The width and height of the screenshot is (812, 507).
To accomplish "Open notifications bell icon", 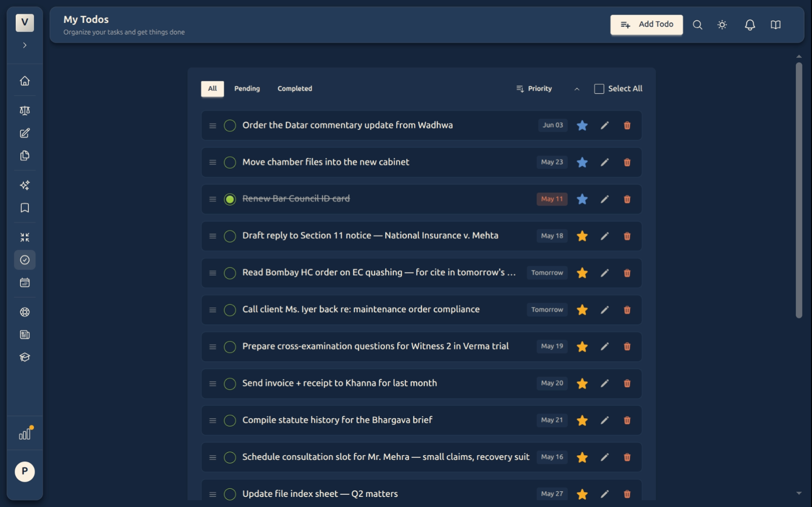I will pyautogui.click(x=750, y=25).
